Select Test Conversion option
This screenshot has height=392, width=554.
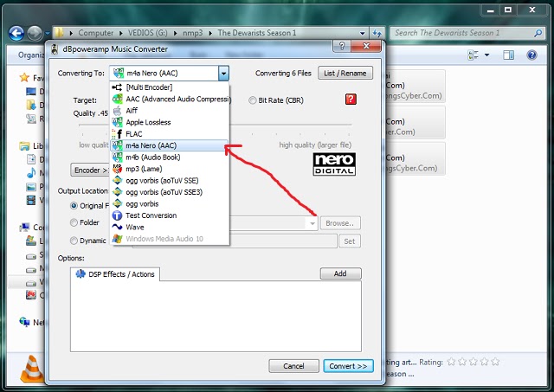170,215
